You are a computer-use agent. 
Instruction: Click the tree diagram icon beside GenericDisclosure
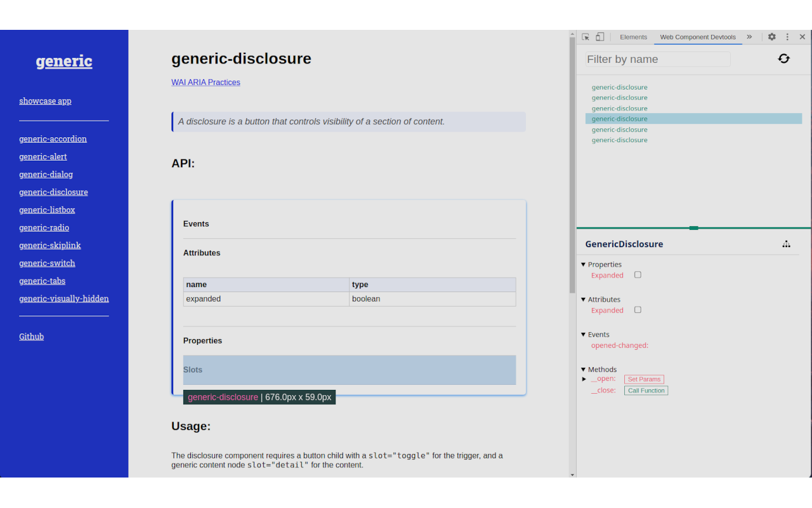tap(787, 244)
